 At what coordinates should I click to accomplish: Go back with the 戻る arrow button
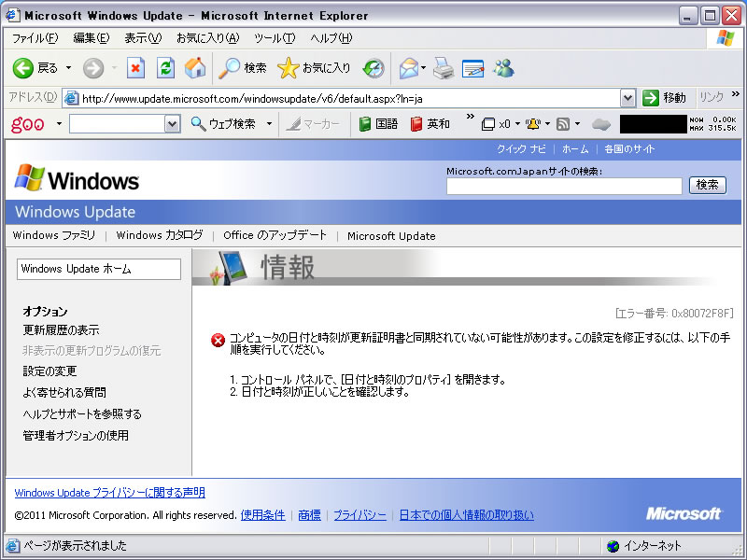(35, 68)
